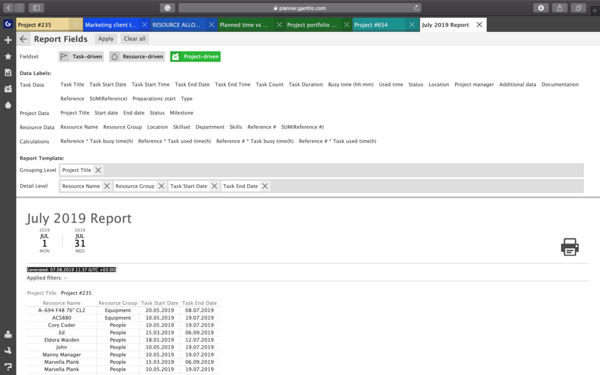Add the Department resource data label
Viewport: 600px width, 375px height.
(x=210, y=127)
